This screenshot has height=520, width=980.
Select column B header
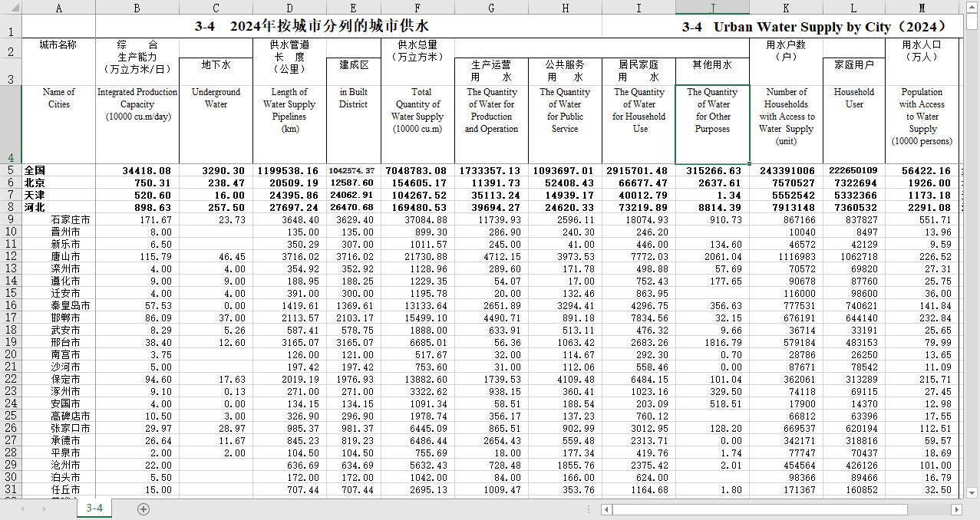point(137,7)
